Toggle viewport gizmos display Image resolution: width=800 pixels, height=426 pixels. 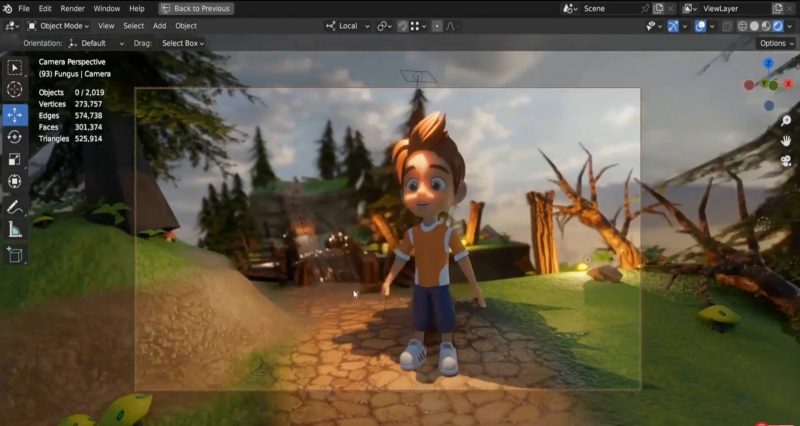(673, 26)
